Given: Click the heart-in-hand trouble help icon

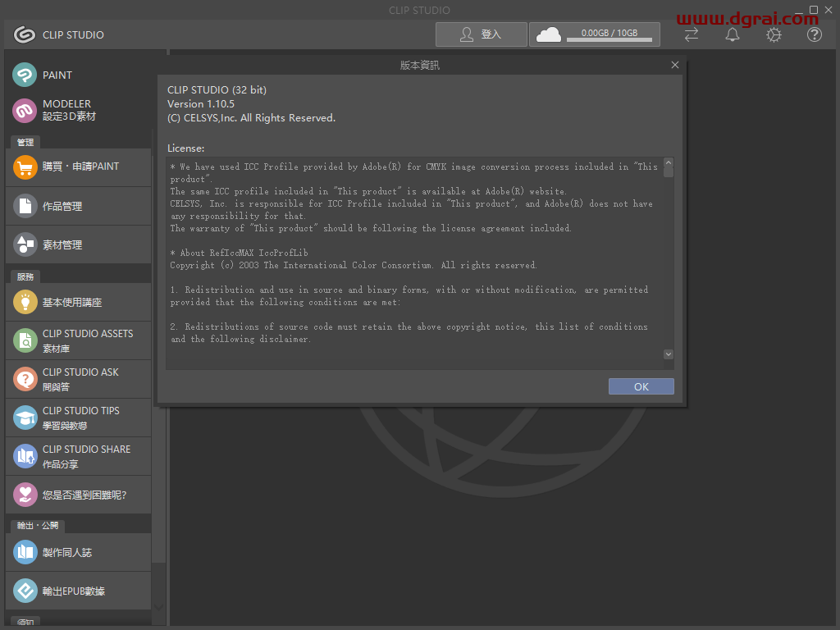Looking at the screenshot, I should pos(25,495).
